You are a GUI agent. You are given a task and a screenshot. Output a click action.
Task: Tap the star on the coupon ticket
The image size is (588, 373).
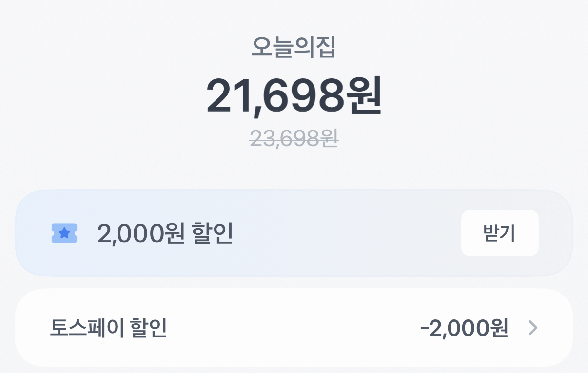pyautogui.click(x=64, y=233)
